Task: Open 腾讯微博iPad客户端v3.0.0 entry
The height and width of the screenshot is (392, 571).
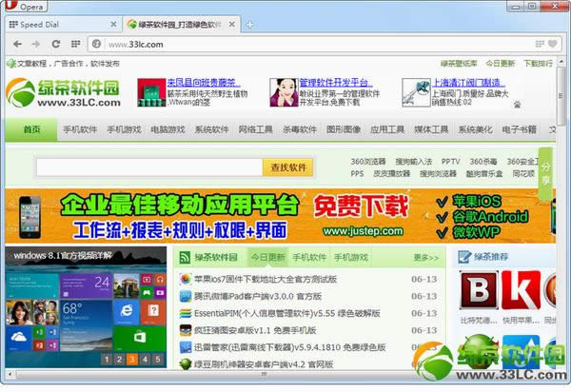Action: click(258, 296)
